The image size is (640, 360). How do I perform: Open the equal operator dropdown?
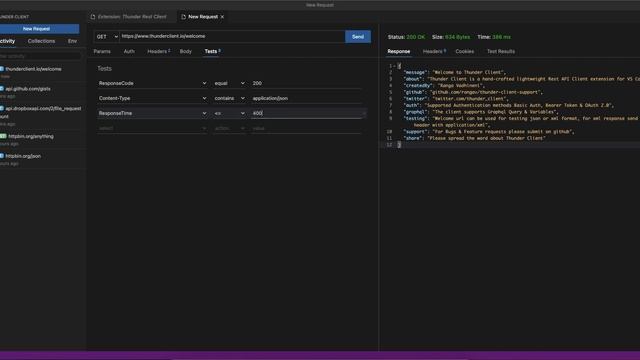pyautogui.click(x=229, y=83)
